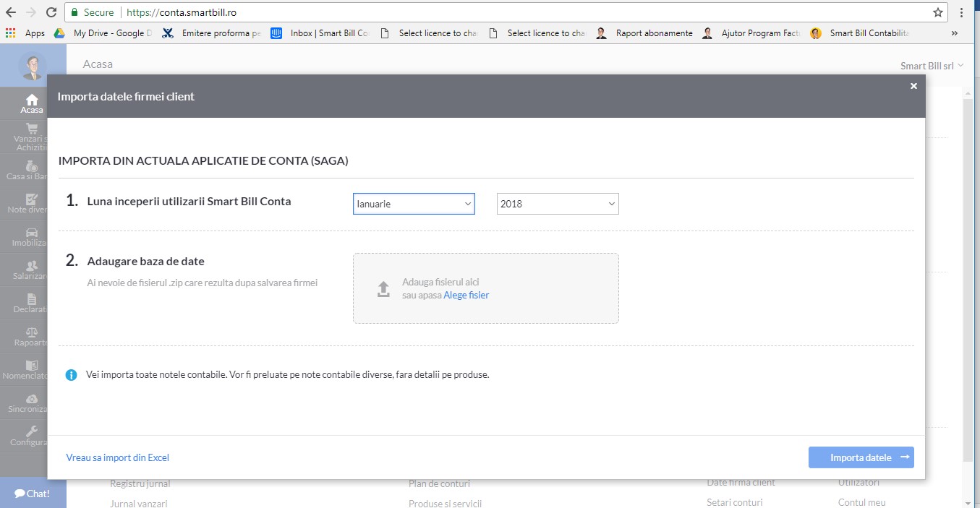
Task: Open Setari conturi link
Action: pyautogui.click(x=735, y=502)
